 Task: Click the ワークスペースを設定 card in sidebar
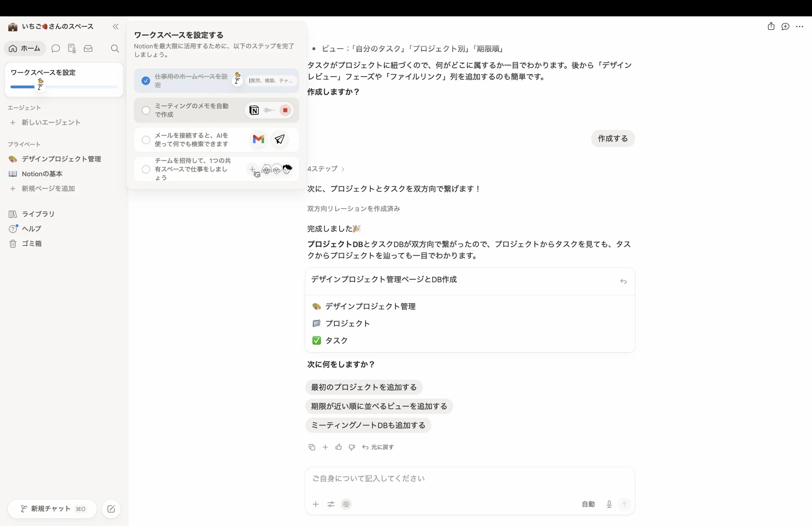point(64,80)
